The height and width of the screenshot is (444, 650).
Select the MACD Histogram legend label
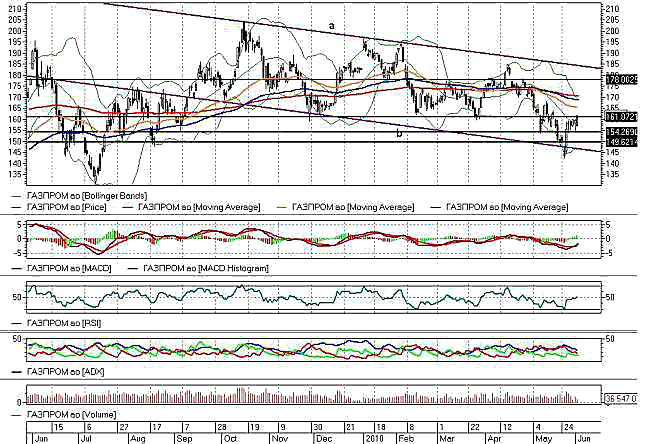tap(206, 269)
